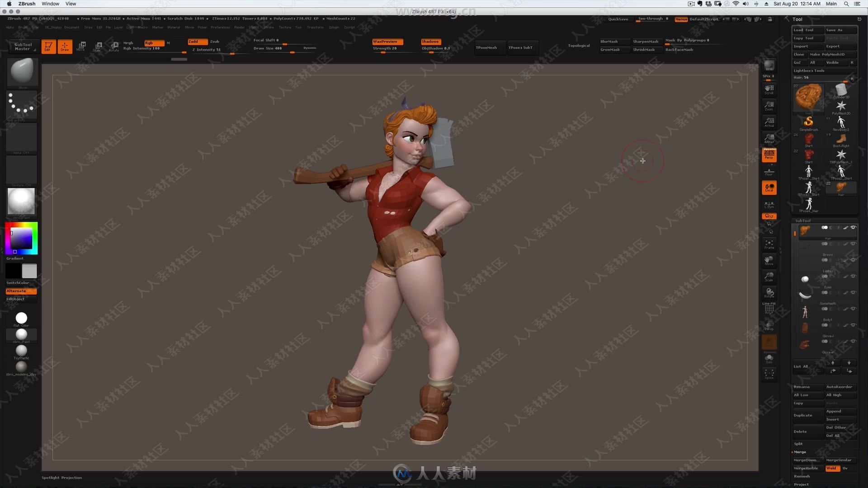The height and width of the screenshot is (488, 868).
Task: Open the stroke type dots picker
Action: pos(22,106)
